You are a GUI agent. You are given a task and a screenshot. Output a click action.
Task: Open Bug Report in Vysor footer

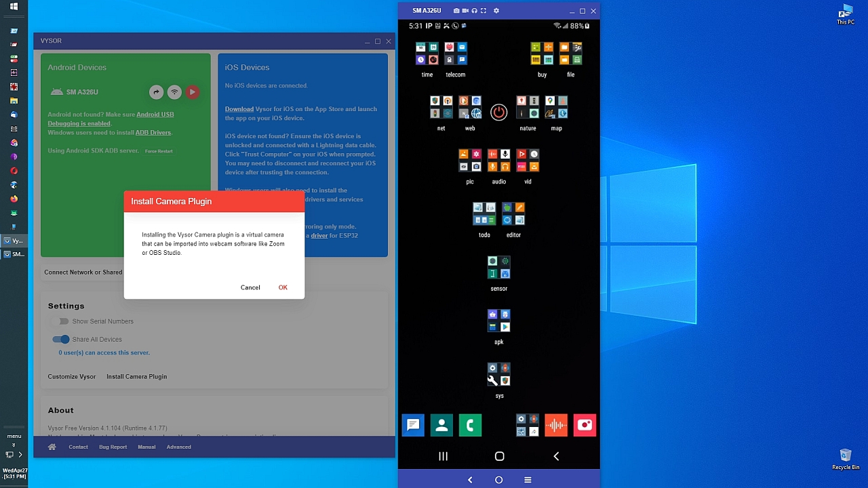pos(113,447)
